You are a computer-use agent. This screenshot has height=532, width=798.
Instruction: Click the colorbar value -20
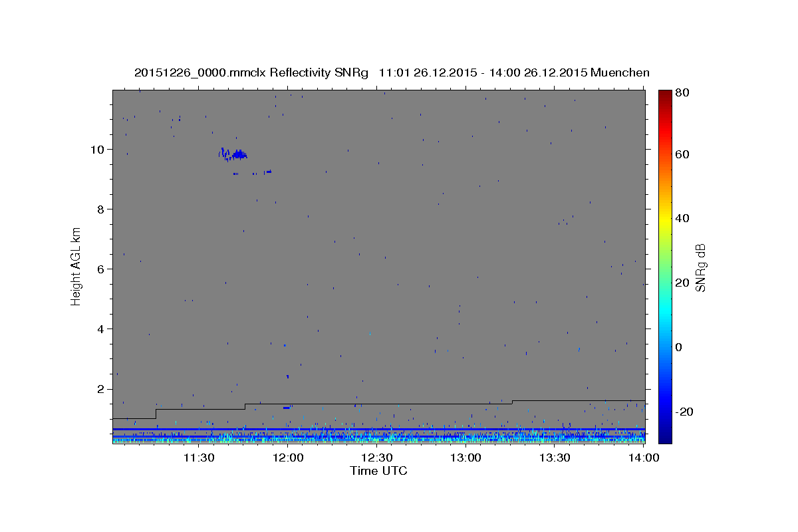[x=685, y=412]
